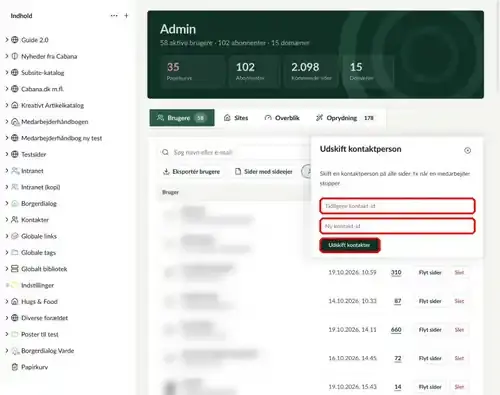Click the 15 Domæner stat card
Image resolution: width=500 pixels, height=395 pixels.
click(x=368, y=72)
